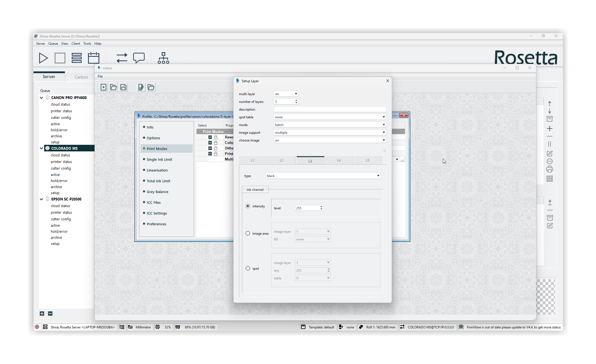The image size is (596, 364).
Task: Open Total Ink Limit profile section
Action: pyautogui.click(x=158, y=181)
